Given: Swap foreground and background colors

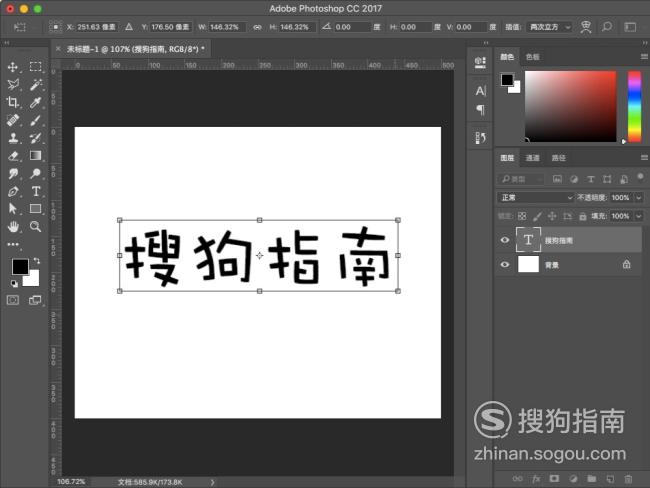Looking at the screenshot, I should coord(37,261).
